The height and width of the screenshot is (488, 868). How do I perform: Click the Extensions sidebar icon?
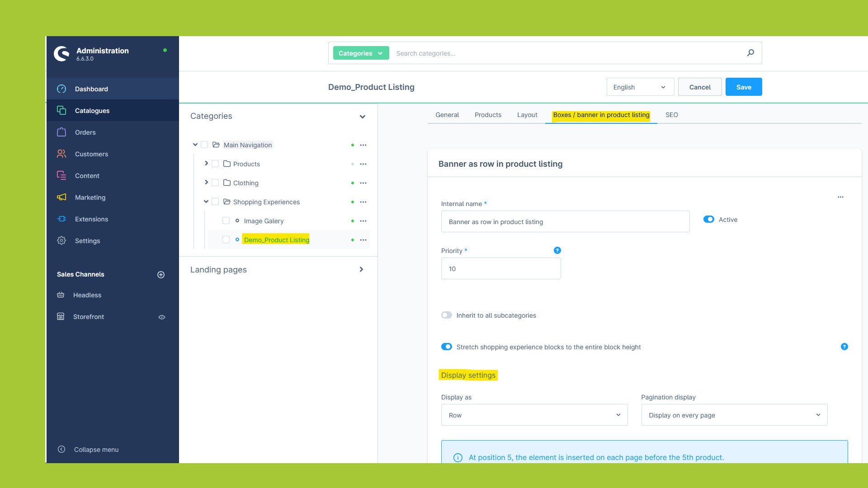(61, 219)
